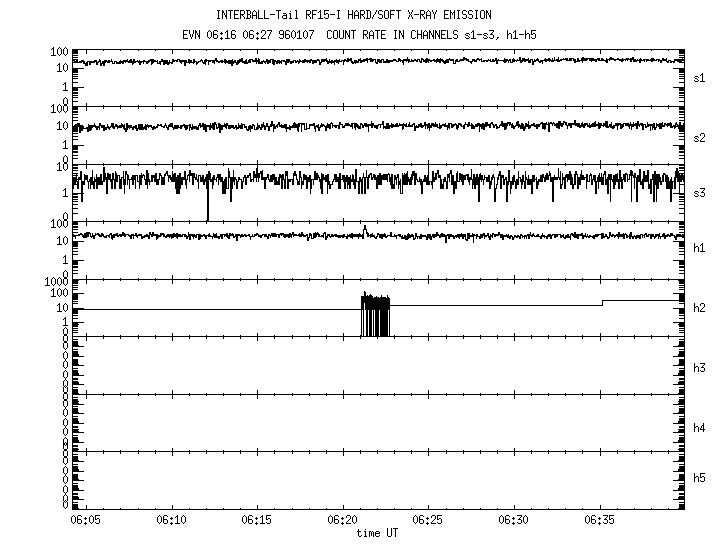This screenshot has width=720, height=550.
Task: Click the deep dip in the s3 trace
Action: (207, 205)
